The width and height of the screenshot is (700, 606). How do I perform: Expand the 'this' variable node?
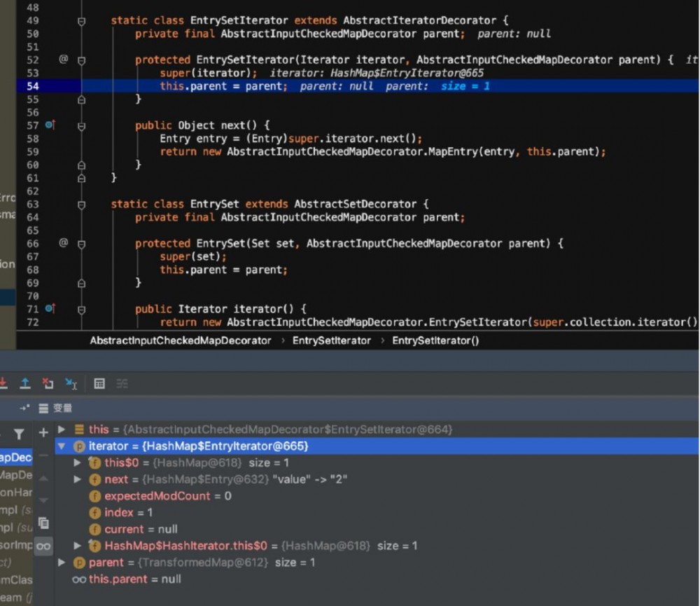[62, 429]
